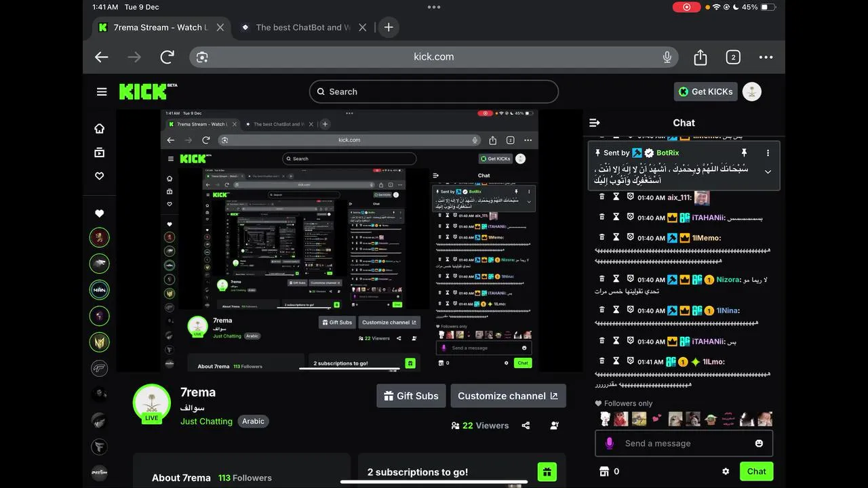Open Customize channel
The height and width of the screenshot is (488, 868).
click(x=508, y=396)
